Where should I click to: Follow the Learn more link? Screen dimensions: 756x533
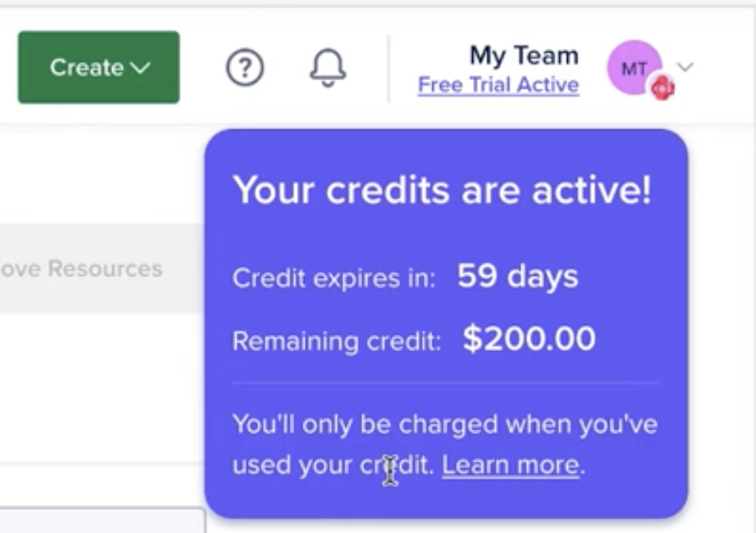(x=510, y=465)
